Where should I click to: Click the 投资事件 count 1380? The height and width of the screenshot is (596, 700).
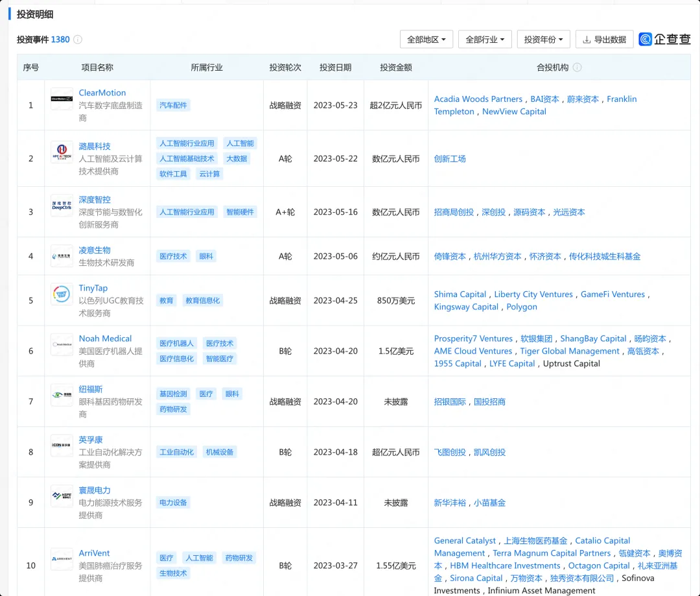[60, 40]
